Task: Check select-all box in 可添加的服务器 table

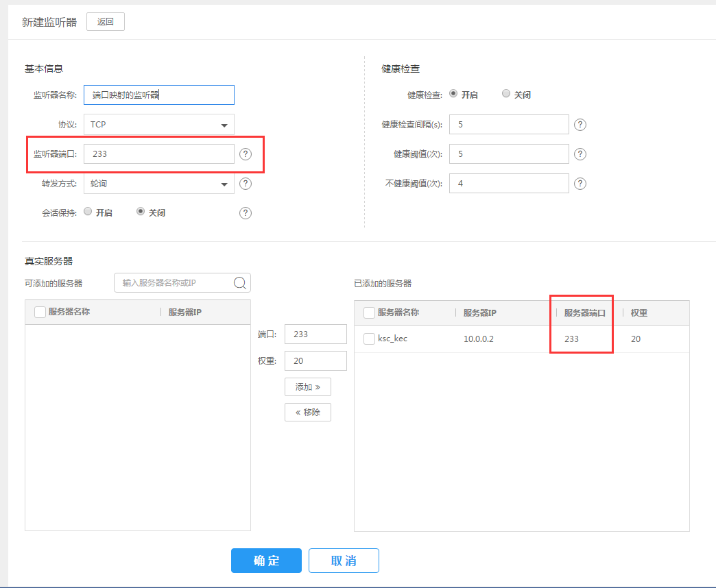Action: point(40,312)
